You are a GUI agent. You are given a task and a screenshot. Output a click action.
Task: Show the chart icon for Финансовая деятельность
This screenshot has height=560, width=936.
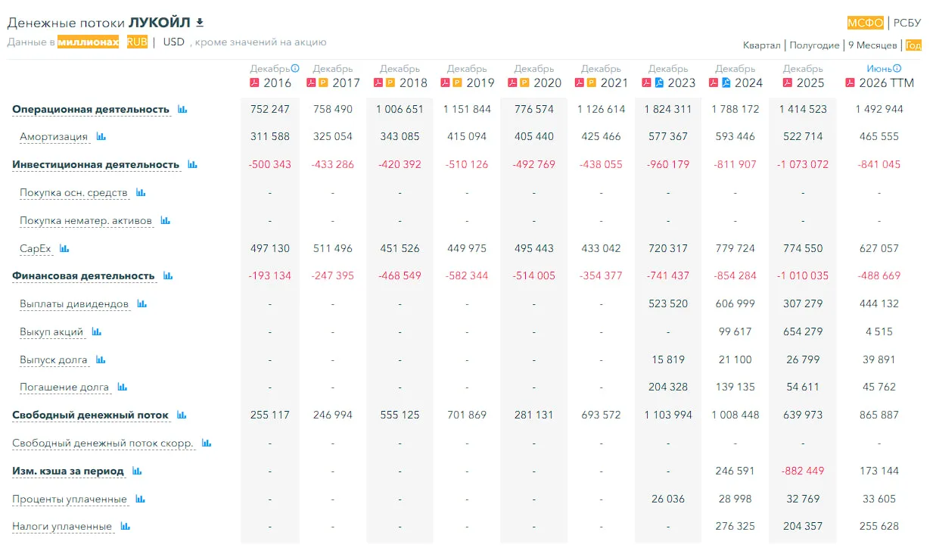point(168,275)
